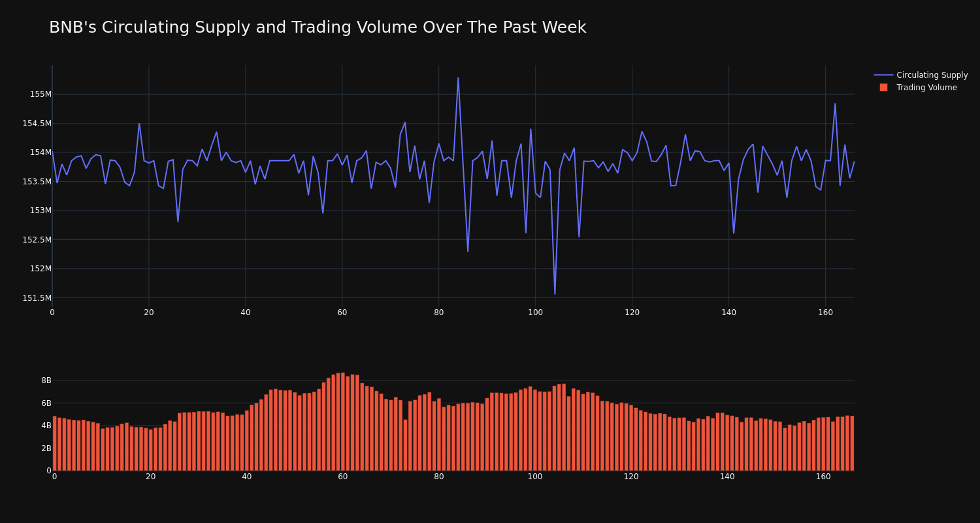This screenshot has height=523, width=980.
Task: Click the 120 tick on volume chart x-axis
Action: click(631, 477)
